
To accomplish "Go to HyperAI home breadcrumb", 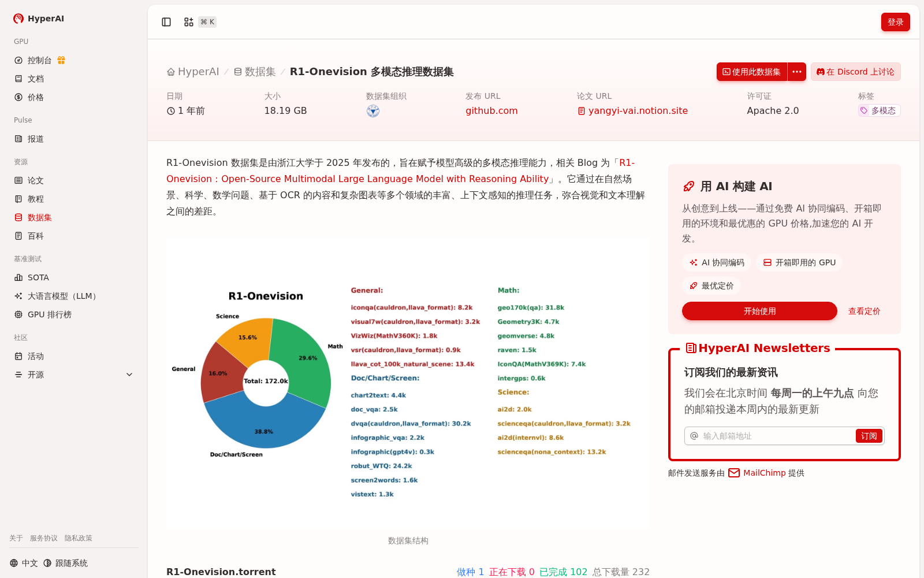I will click(193, 72).
